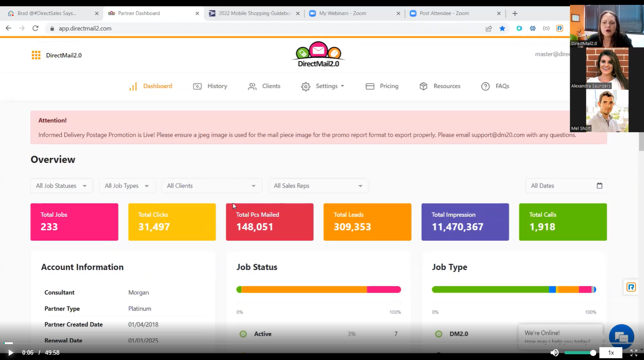Click the Clients people icon
644x360 pixels.
[252, 86]
